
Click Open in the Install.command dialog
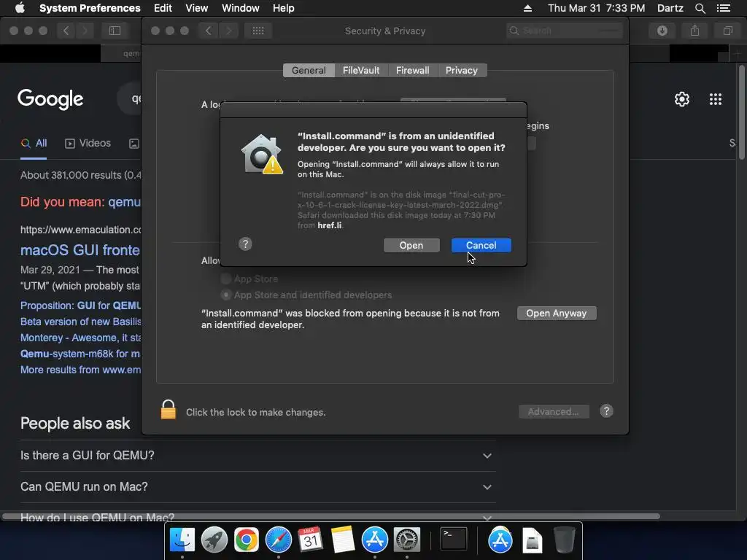pyautogui.click(x=411, y=245)
